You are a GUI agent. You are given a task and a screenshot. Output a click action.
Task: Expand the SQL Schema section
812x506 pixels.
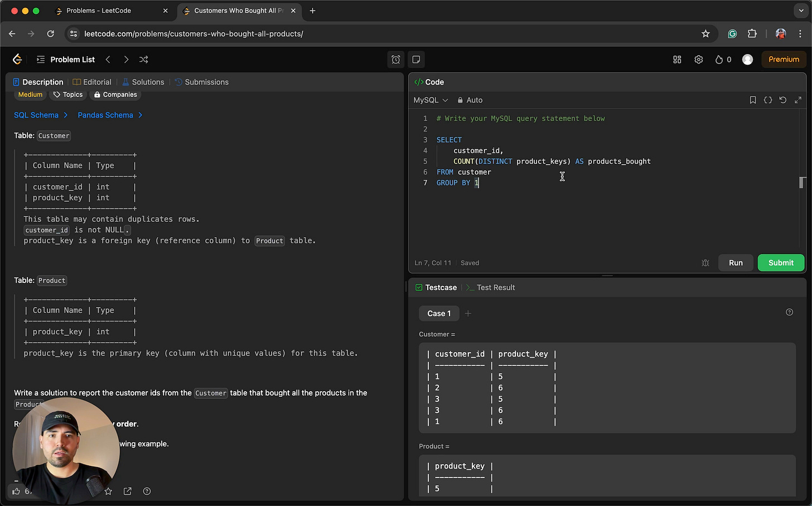point(40,115)
